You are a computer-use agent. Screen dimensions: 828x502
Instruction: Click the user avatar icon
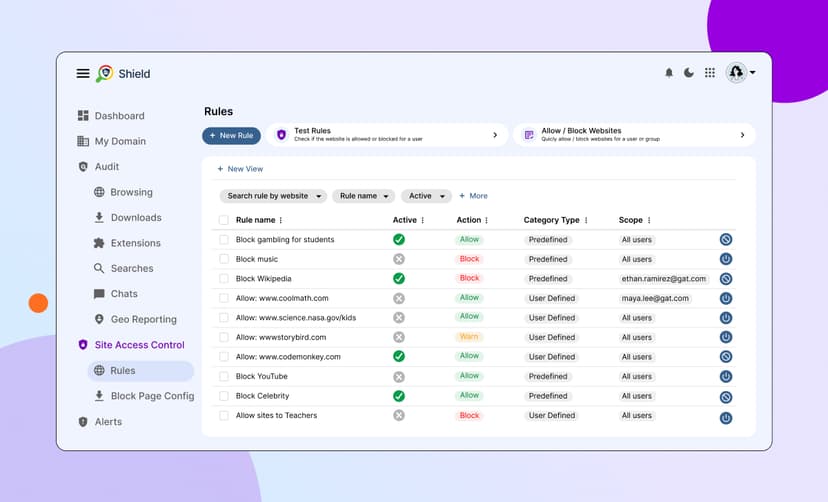click(736, 72)
